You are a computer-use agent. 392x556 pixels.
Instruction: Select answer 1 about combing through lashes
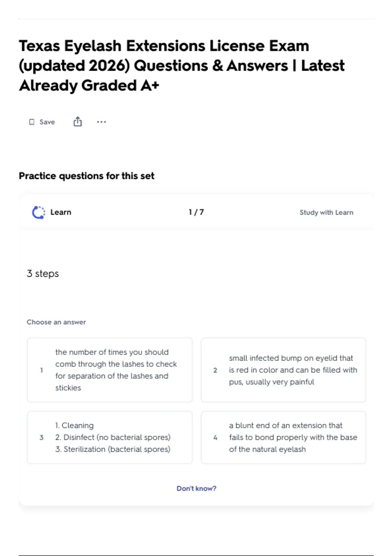click(110, 370)
